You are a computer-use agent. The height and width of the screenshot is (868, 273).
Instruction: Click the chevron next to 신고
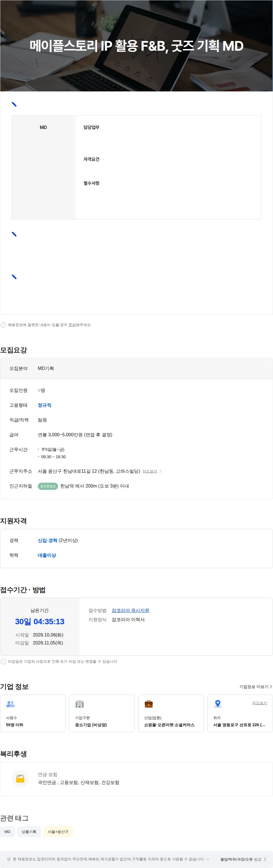265,859
